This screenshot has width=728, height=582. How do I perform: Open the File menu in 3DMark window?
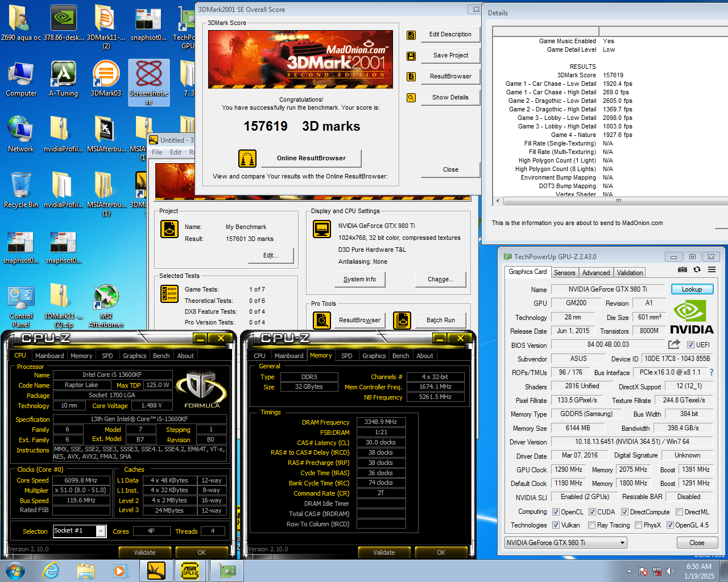(x=157, y=152)
